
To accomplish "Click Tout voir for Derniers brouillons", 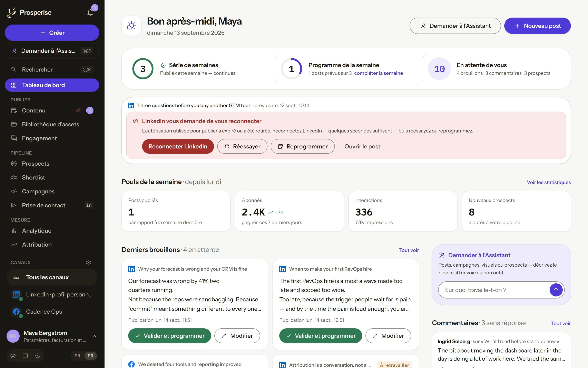I will click(x=409, y=250).
